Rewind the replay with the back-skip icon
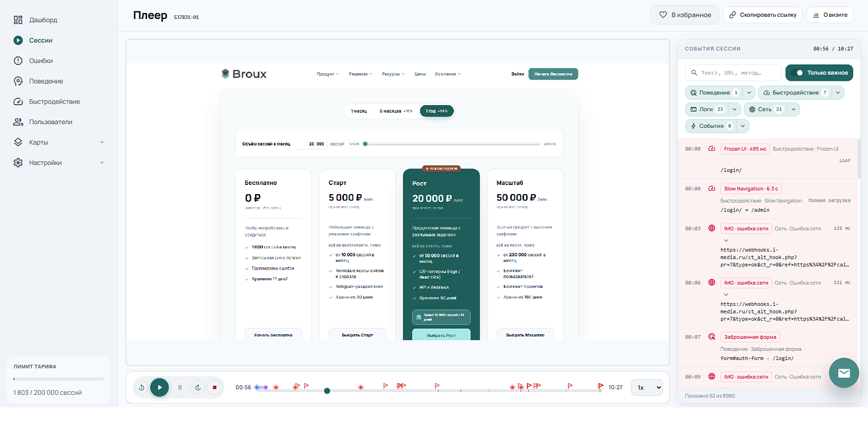This screenshot has width=868, height=437. pyautogui.click(x=142, y=387)
